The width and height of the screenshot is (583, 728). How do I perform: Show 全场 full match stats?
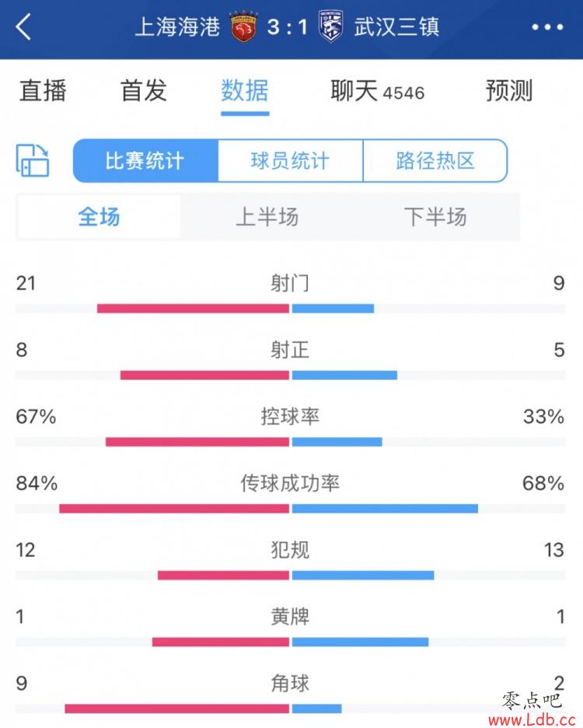[99, 217]
